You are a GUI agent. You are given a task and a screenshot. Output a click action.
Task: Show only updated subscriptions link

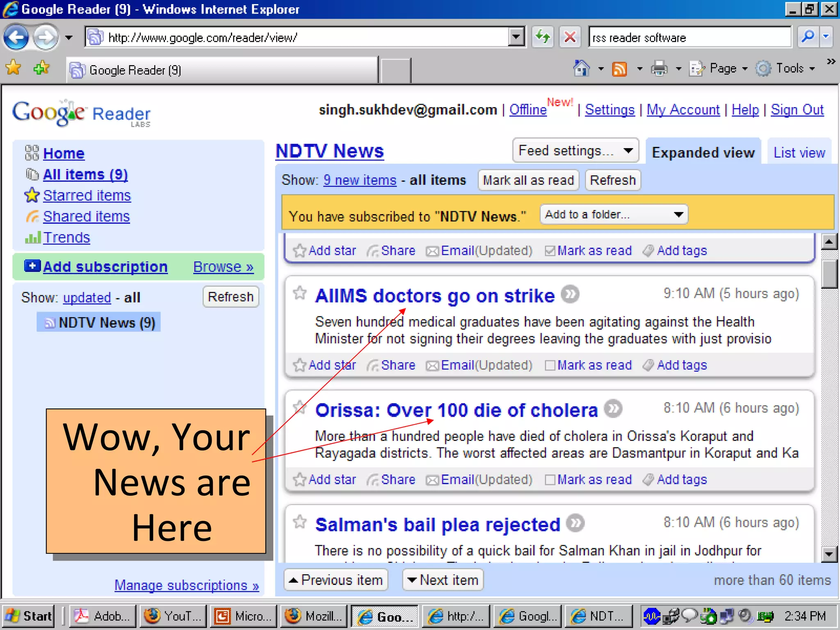[87, 297]
